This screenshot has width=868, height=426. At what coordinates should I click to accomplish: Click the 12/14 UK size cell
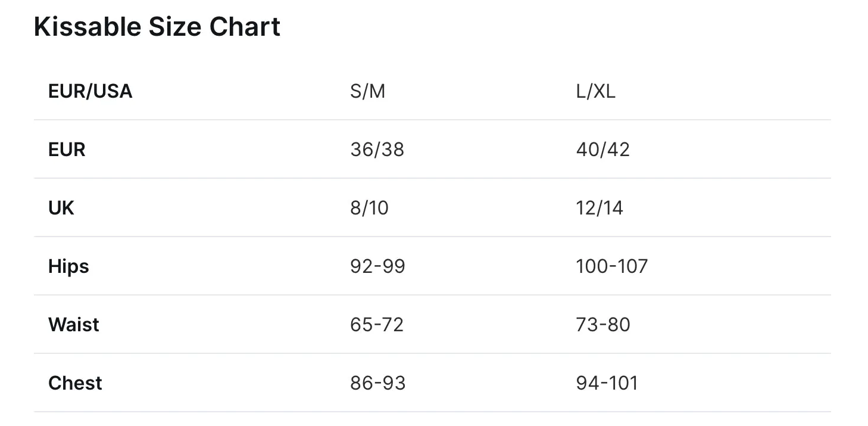point(600,208)
